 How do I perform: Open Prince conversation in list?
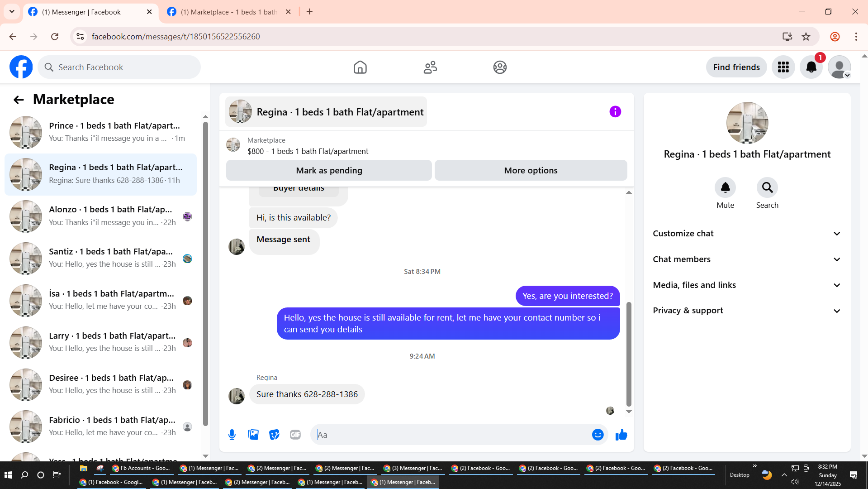(100, 132)
